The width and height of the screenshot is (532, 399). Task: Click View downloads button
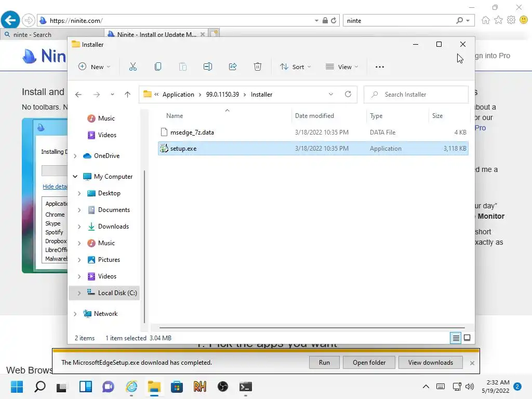pyautogui.click(x=430, y=362)
